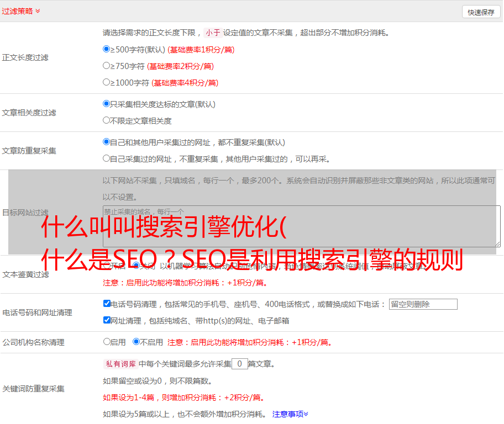Grab the domain textarea resize handle
This screenshot has height=424, width=504.
pos(497,244)
